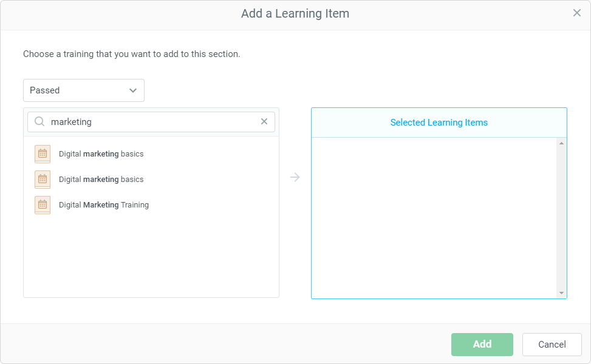Clear the marketing search text
This screenshot has height=364, width=591.
tap(264, 121)
